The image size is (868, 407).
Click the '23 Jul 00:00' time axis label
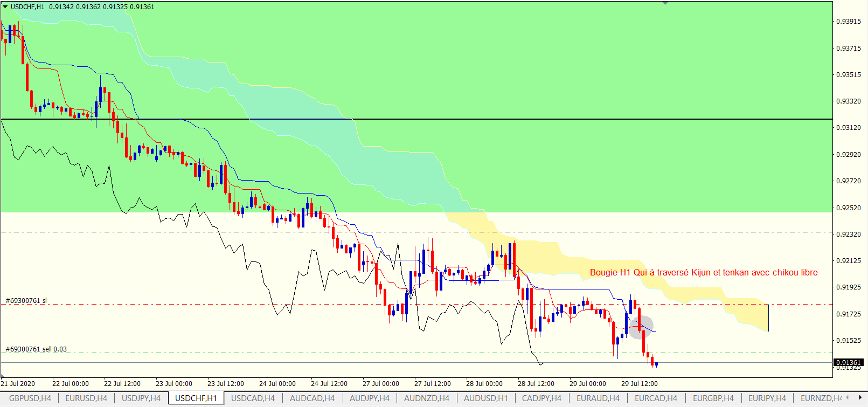click(x=174, y=384)
